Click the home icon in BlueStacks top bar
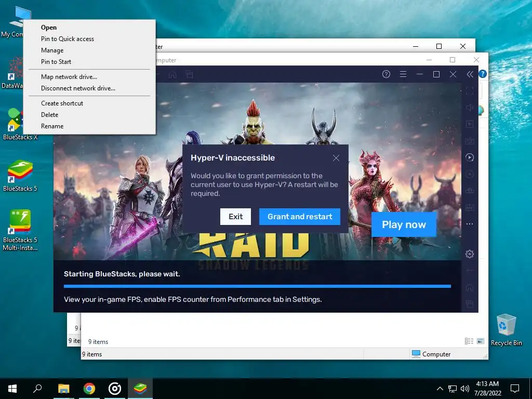This screenshot has height=399, width=532. (x=172, y=74)
